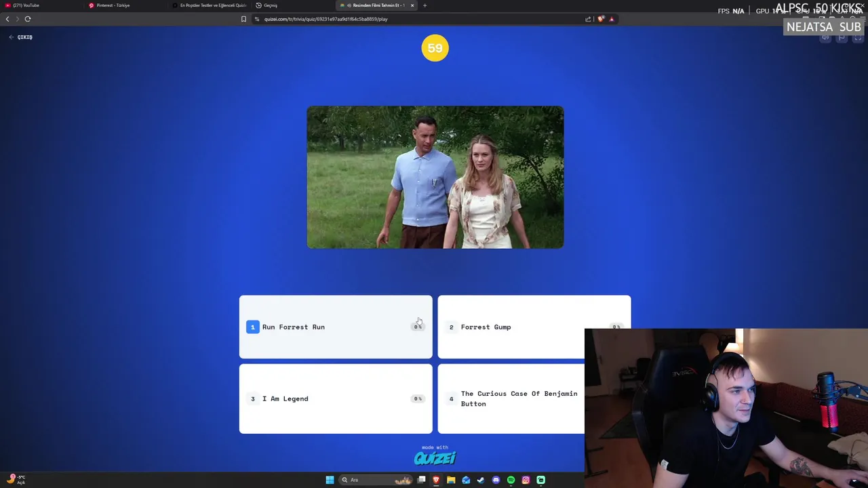The image size is (868, 488).
Task: Open File Explorer from the taskbar
Action: tap(451, 480)
